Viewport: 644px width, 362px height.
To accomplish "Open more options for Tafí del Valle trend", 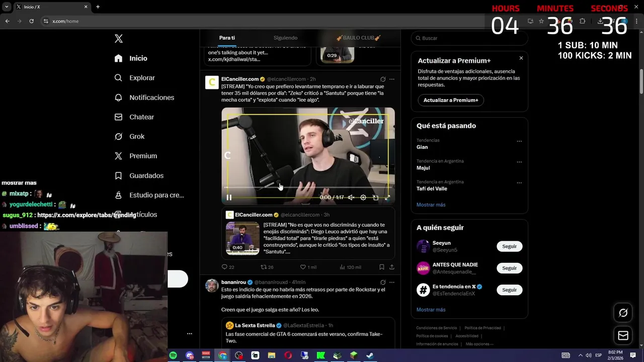I will 519,183.
